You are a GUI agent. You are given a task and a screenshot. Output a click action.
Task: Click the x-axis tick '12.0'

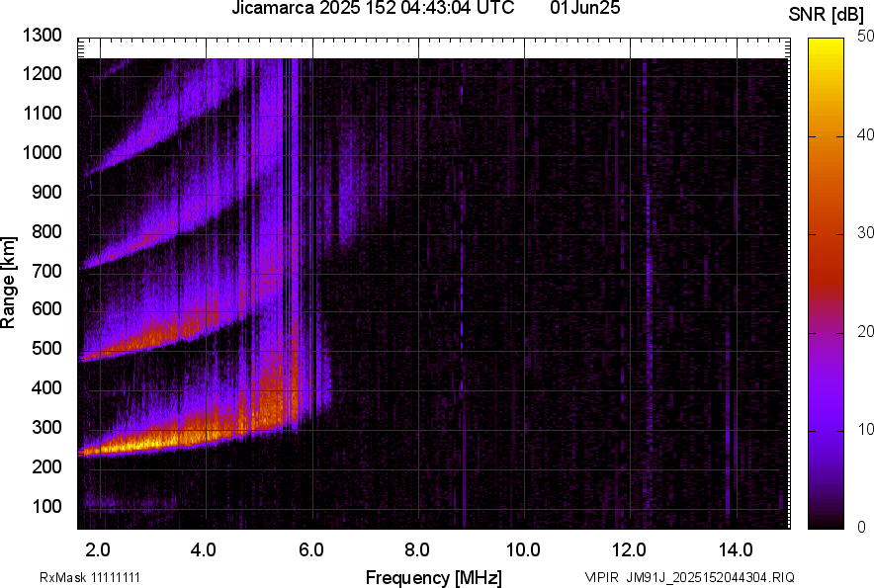[629, 550]
